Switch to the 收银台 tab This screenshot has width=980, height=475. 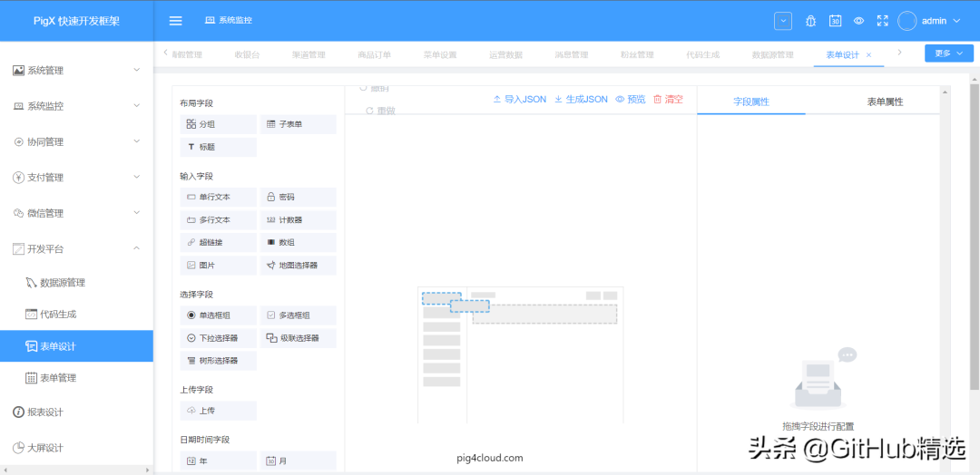247,55
